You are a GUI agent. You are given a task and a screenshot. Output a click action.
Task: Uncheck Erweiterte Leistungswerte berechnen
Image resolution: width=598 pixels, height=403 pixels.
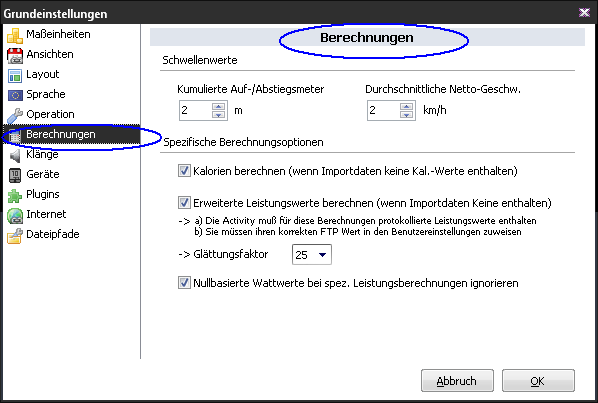click(184, 202)
